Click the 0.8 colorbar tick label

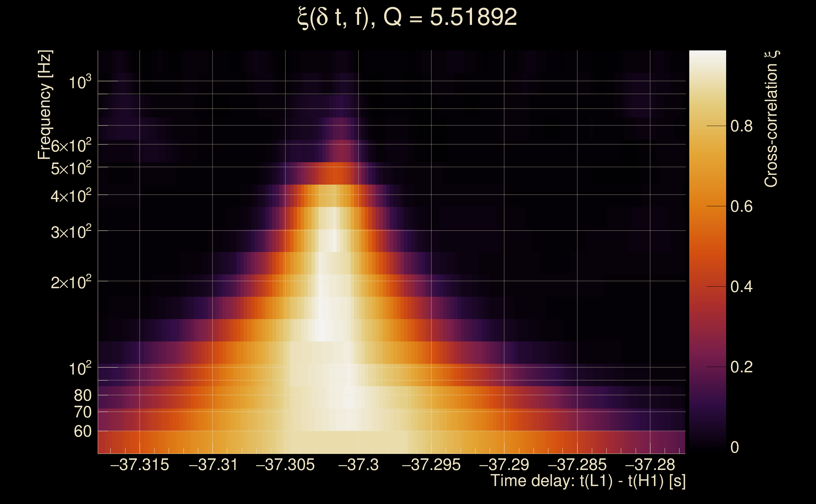coord(741,126)
